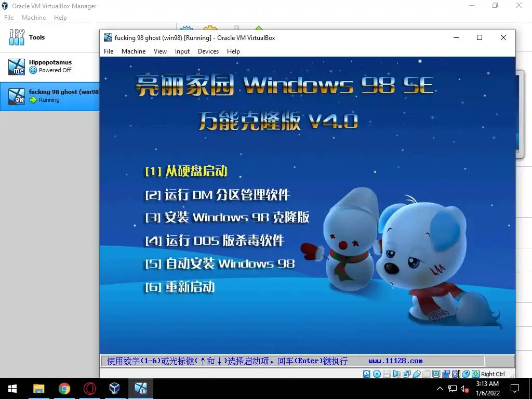Open the Devices menu in VM window
532x399 pixels.
[208, 51]
